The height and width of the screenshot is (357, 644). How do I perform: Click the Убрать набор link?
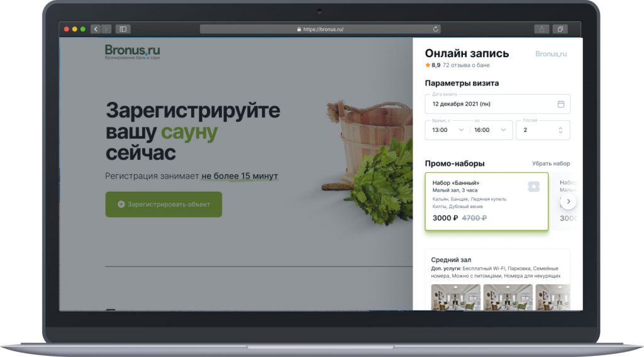coord(551,163)
